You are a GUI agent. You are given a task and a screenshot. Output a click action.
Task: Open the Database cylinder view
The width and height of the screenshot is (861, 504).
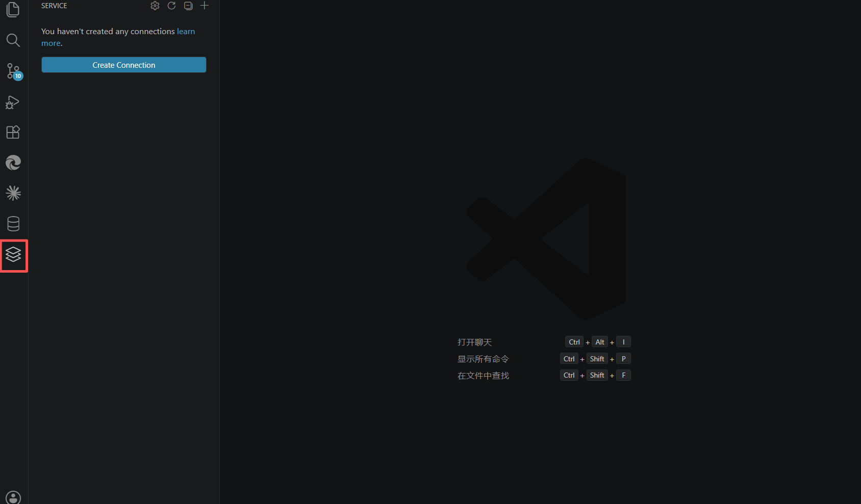[x=13, y=224]
